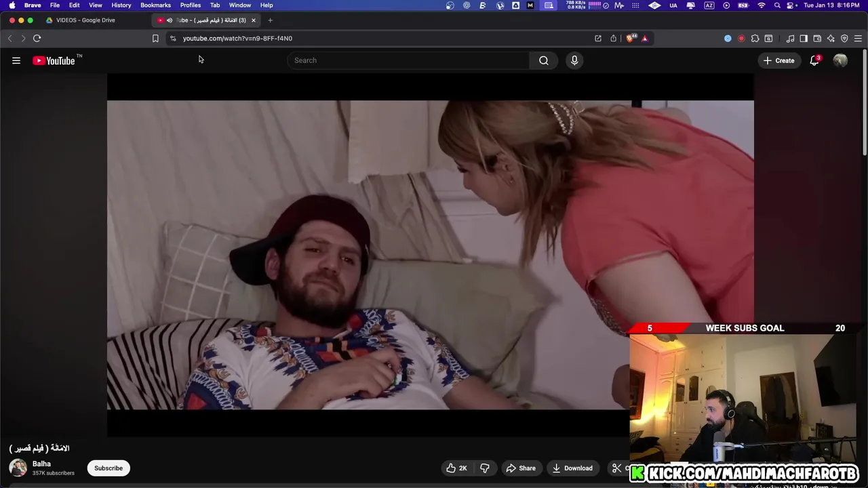
Task: Open the File menu
Action: (x=55, y=5)
